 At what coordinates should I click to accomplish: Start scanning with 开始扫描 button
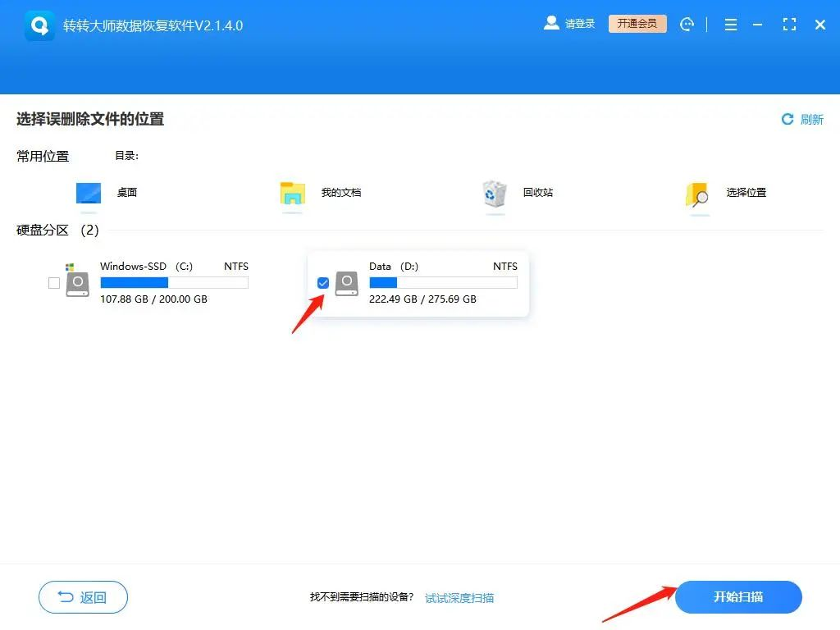[x=737, y=597]
